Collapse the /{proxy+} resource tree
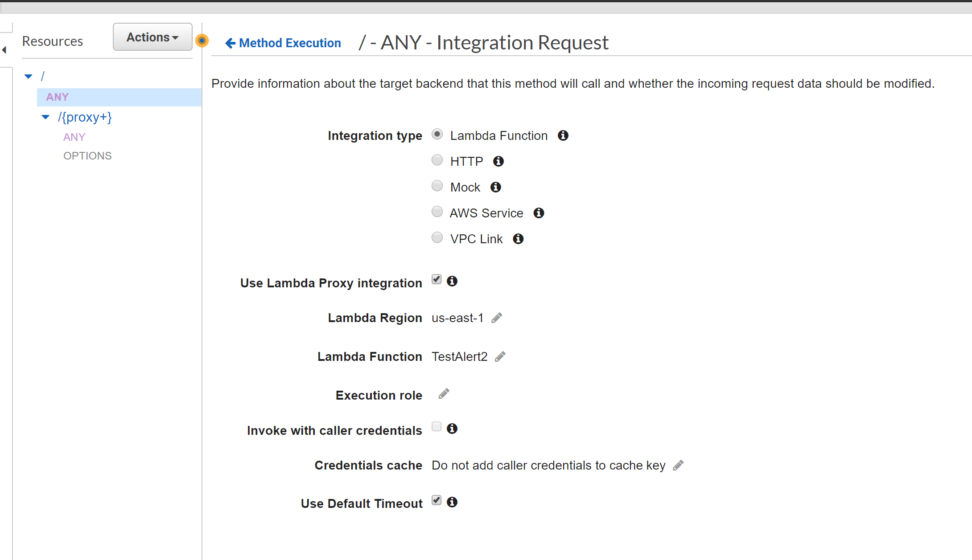The image size is (972, 560). pos(45,117)
